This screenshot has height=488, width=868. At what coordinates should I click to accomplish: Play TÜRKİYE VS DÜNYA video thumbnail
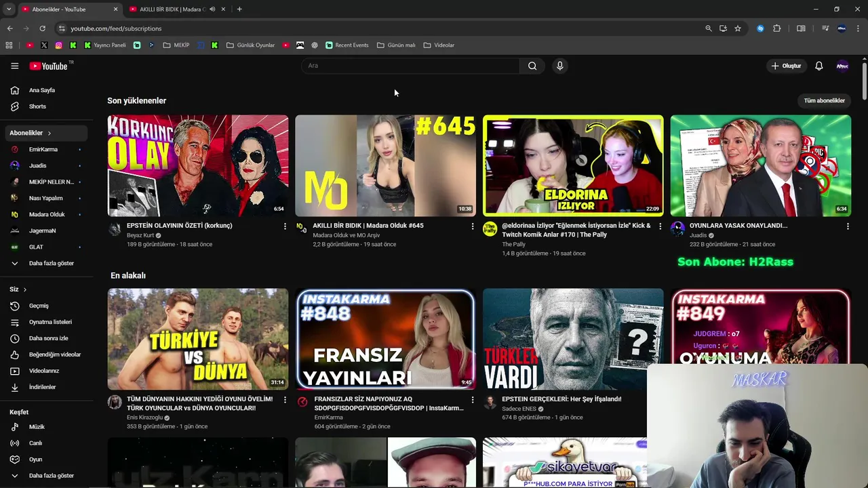tap(198, 339)
